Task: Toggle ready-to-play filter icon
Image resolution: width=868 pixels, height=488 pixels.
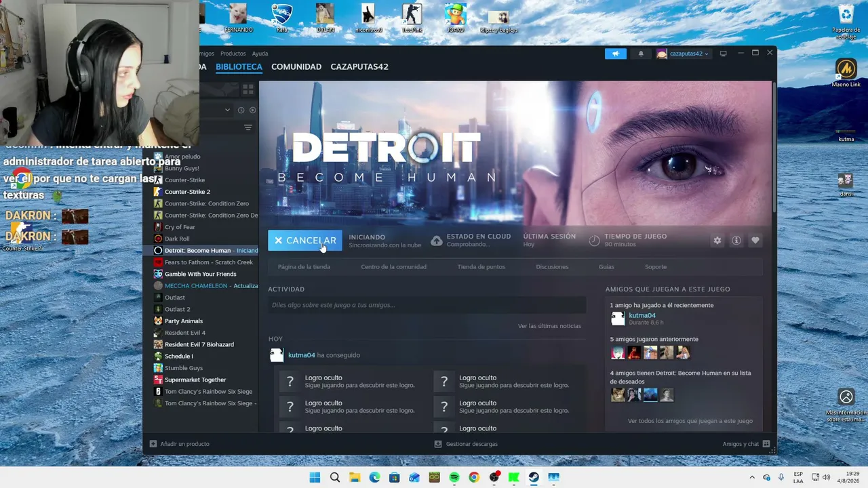Action: 252,110
